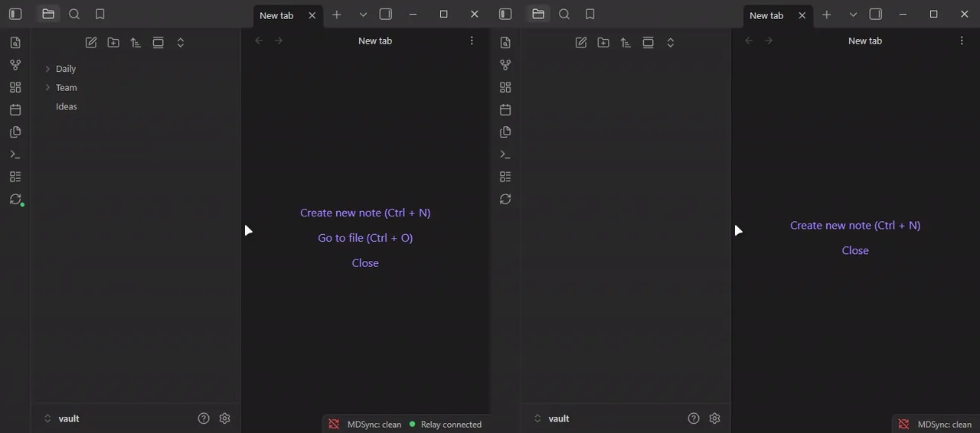980x433 pixels.
Task: Open file explorer tab in right window
Action: [x=538, y=14]
